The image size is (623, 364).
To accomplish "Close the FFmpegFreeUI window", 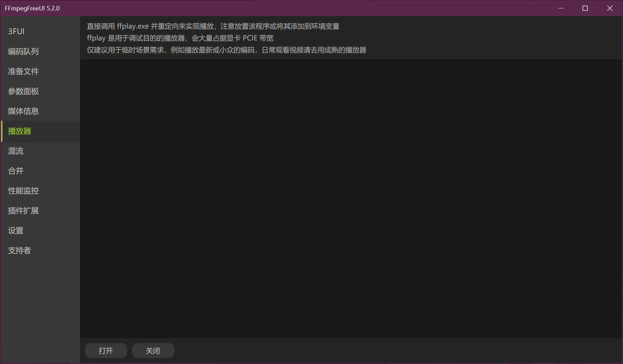I will click(610, 8).
